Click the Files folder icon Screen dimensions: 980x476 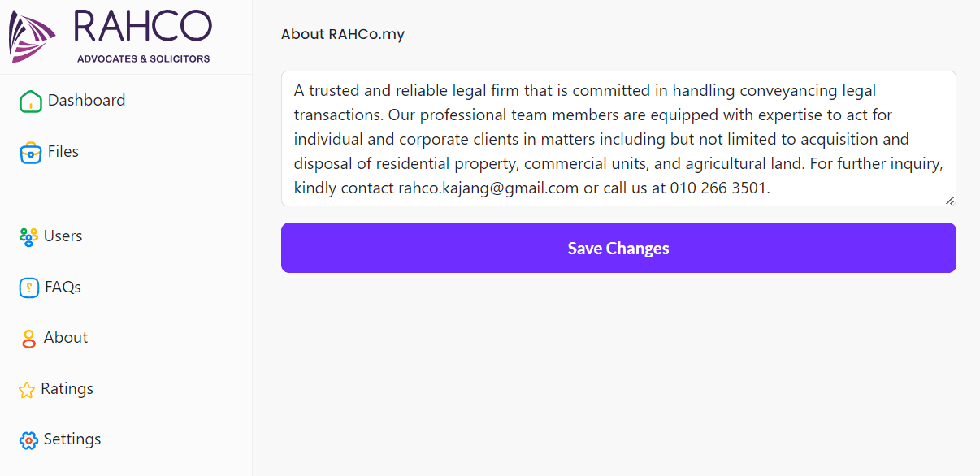pyautogui.click(x=29, y=152)
